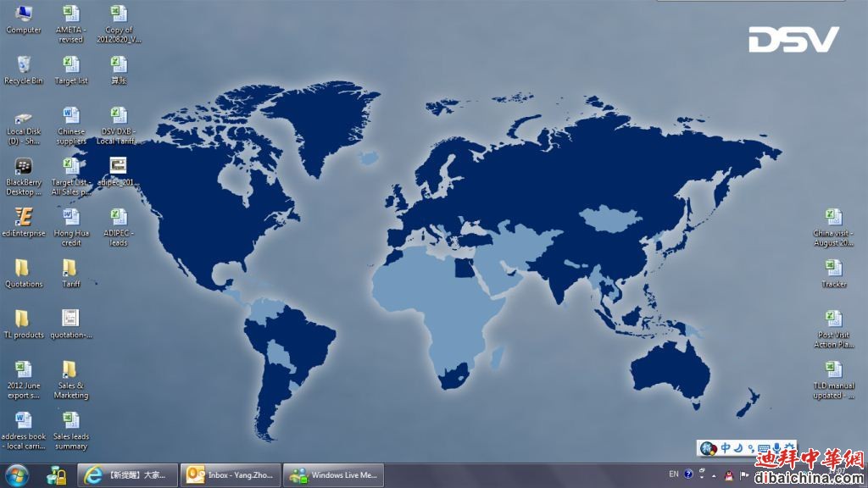Select Post Visit Action Plan spreadsheet
Screen dimensions: 868x488
click(x=833, y=330)
